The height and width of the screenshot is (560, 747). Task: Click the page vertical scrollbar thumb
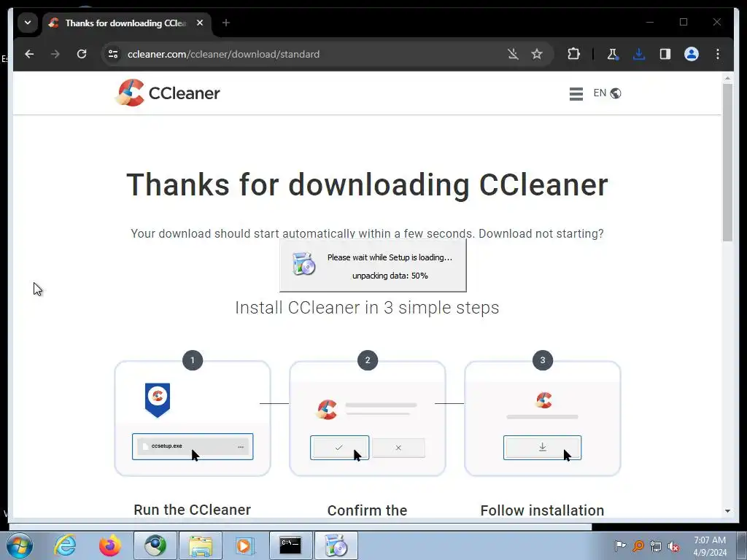coord(727,163)
